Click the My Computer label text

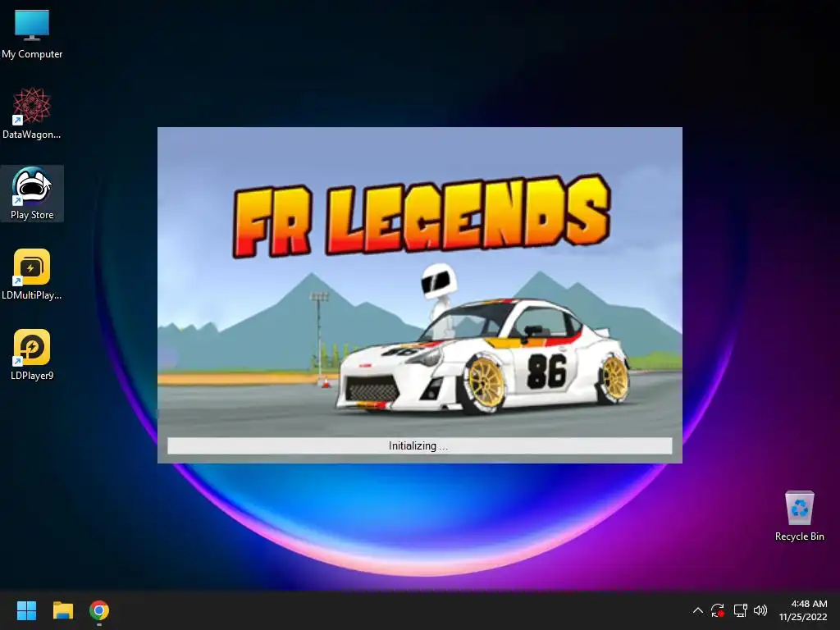(x=32, y=54)
